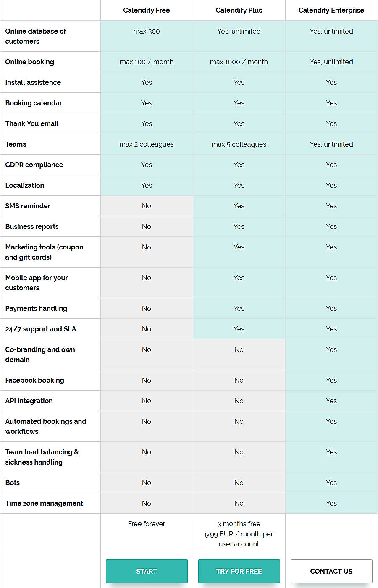Click the Payments handling feature label
Viewport: 378px width, 588px height.
click(36, 308)
